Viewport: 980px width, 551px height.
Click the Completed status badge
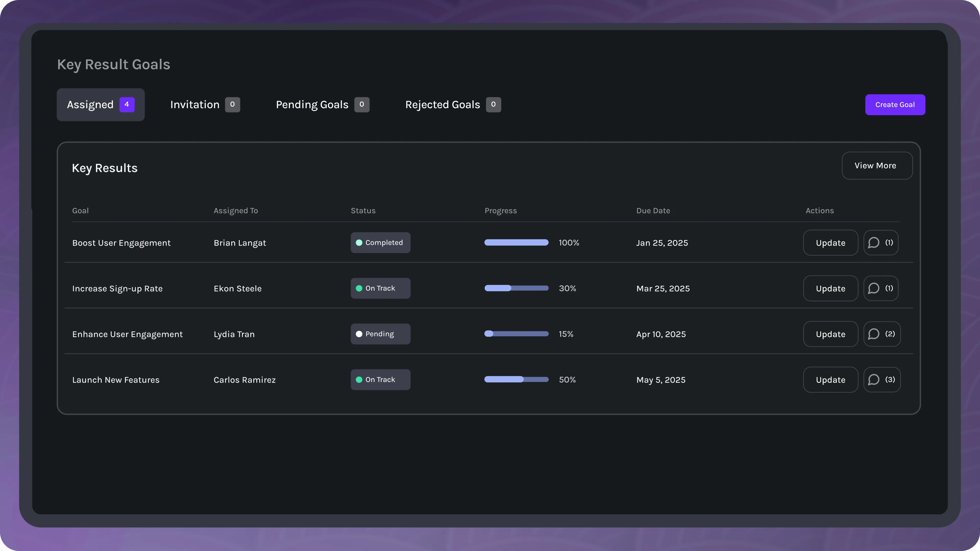[x=380, y=243]
